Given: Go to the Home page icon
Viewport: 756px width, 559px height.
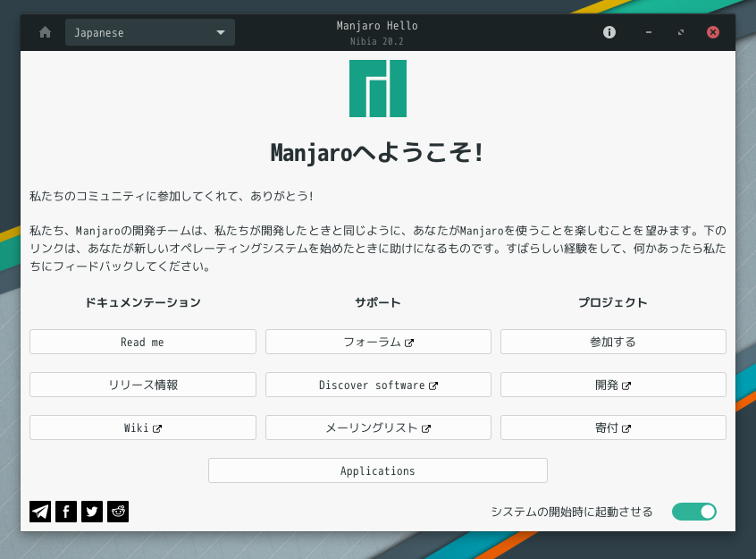Looking at the screenshot, I should coord(46,32).
